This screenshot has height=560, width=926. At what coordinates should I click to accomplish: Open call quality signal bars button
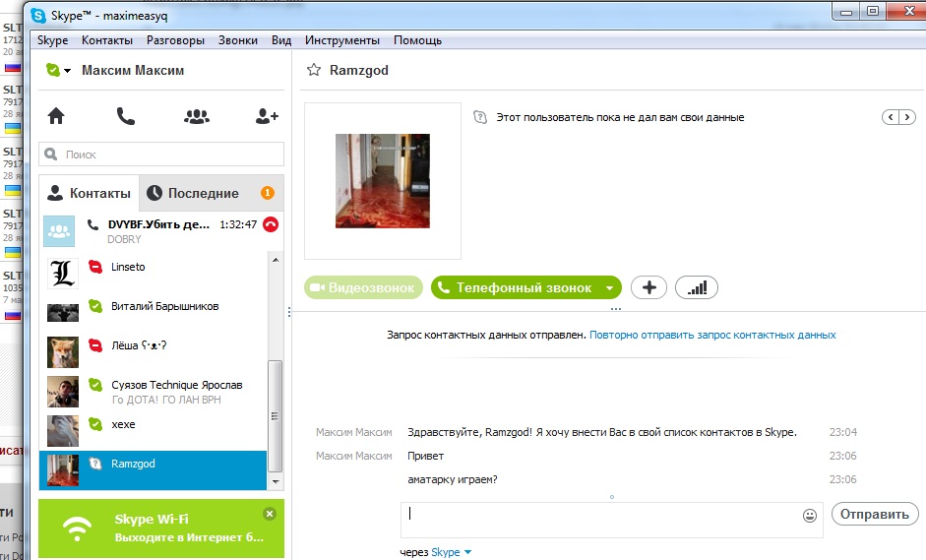tap(697, 287)
